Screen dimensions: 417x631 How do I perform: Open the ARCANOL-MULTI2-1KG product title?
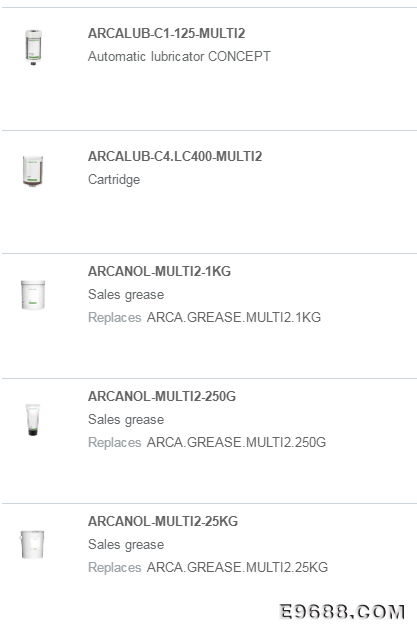159,271
